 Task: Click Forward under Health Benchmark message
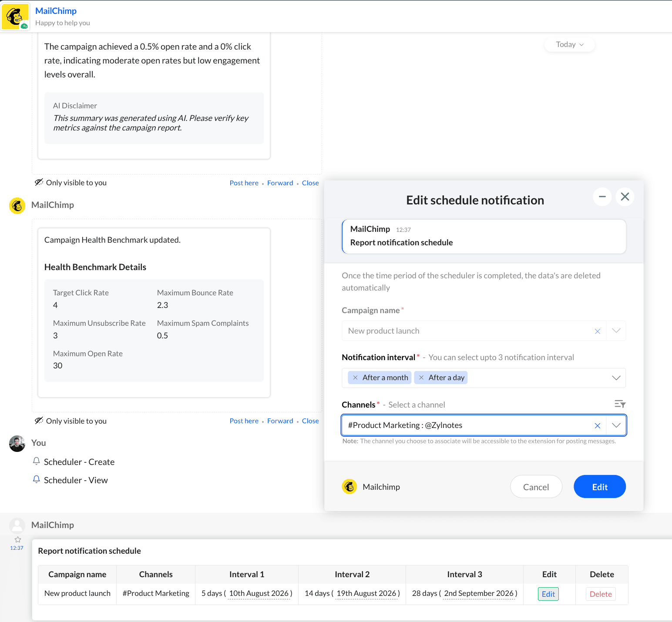[x=280, y=421]
